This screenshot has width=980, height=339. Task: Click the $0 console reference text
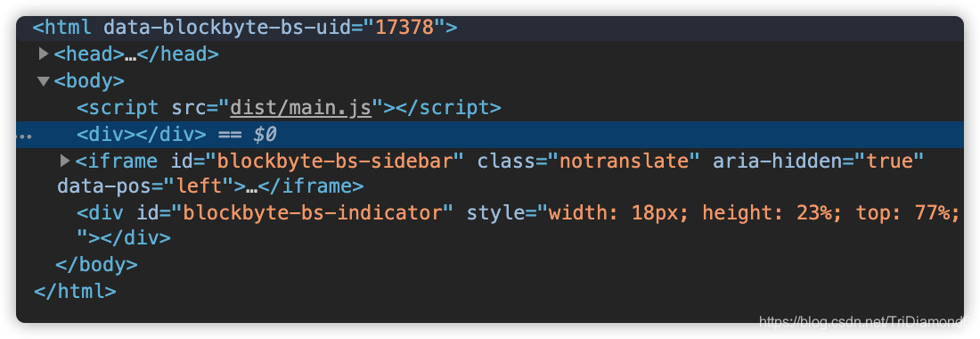pyautogui.click(x=265, y=135)
